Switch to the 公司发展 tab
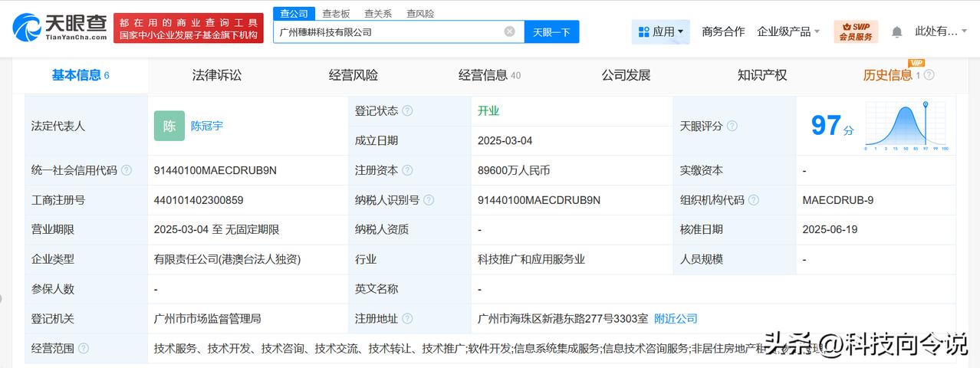This screenshot has height=368, width=980. point(626,75)
